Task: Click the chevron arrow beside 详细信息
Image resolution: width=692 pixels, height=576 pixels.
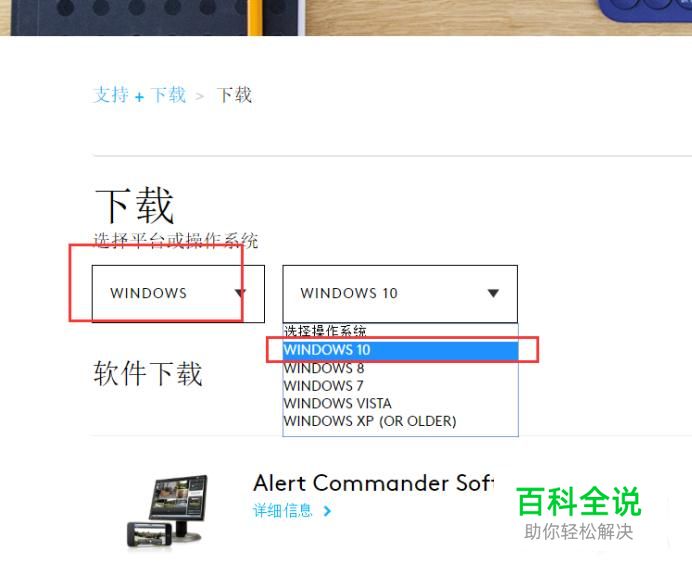Action: coord(327,511)
